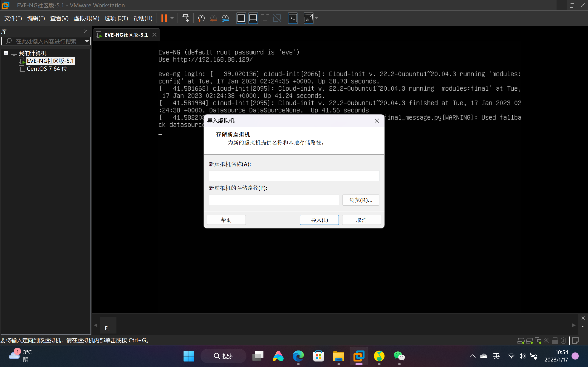Open Microsoft Edge from the taskbar
This screenshot has width=588, height=367.
point(298,356)
